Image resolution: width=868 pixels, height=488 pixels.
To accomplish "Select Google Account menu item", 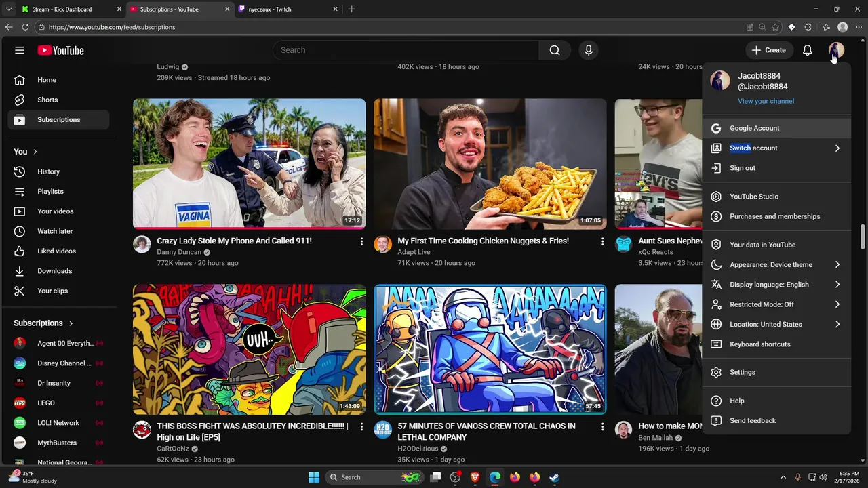I will pyautogui.click(x=776, y=128).
